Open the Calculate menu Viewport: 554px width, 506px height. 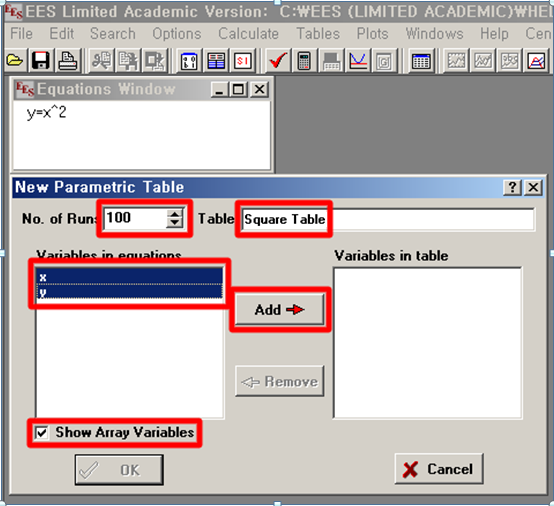coord(248,34)
